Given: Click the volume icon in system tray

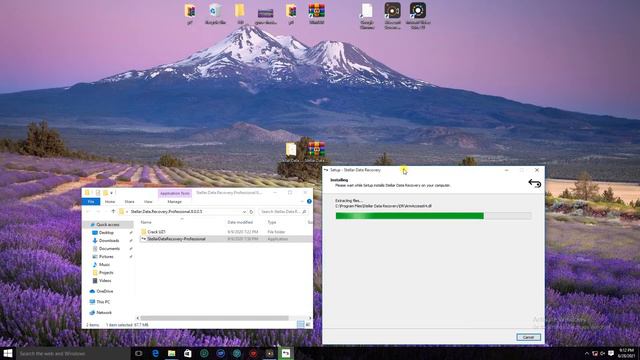Looking at the screenshot, I should coord(603,353).
